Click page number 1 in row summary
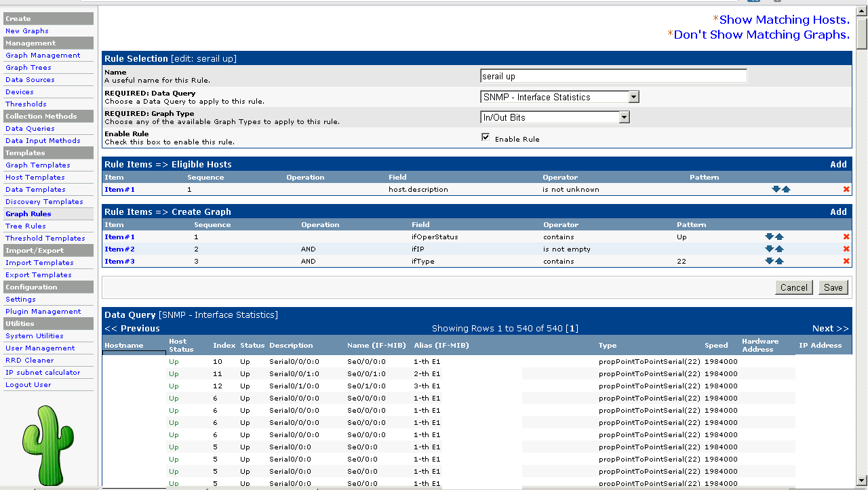The image size is (868, 490). click(573, 329)
